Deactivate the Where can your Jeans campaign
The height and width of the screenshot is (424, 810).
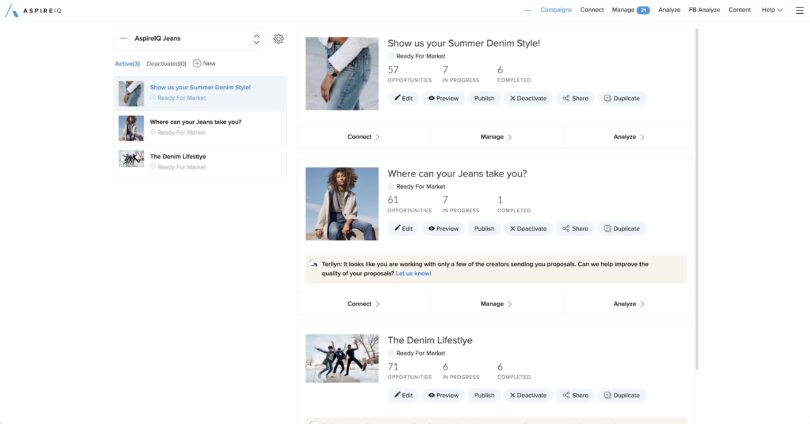(x=527, y=228)
